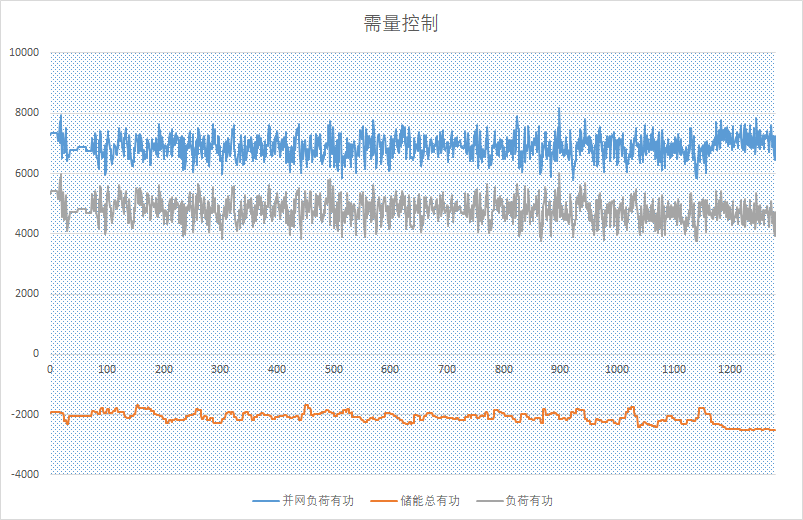Click the 10000 label on vertical axis

(x=22, y=53)
